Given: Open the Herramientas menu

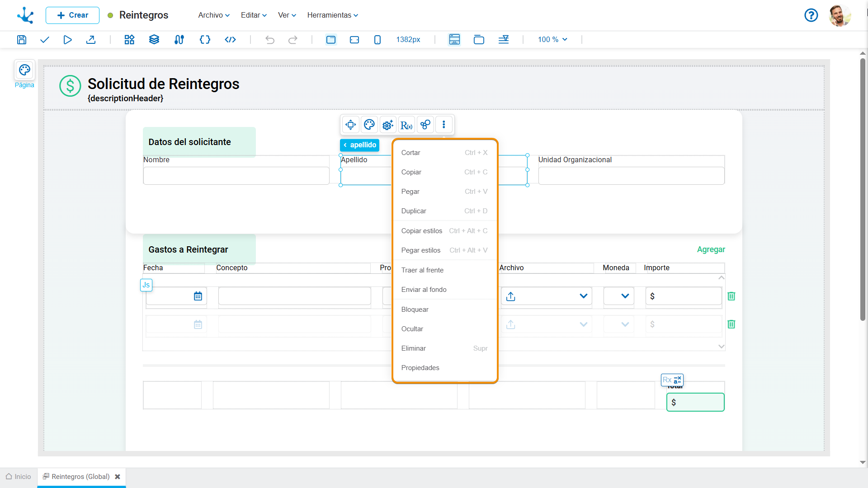Looking at the screenshot, I should [333, 15].
